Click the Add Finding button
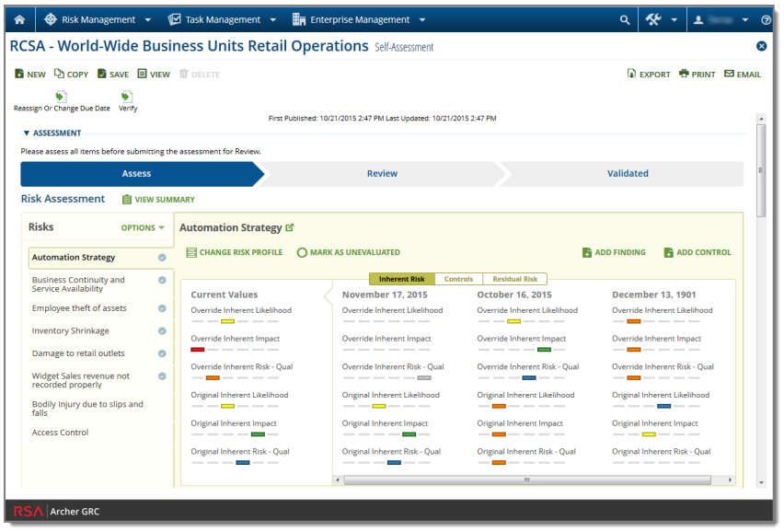Image resolution: width=784 pixels, height=532 pixels. 614,252
